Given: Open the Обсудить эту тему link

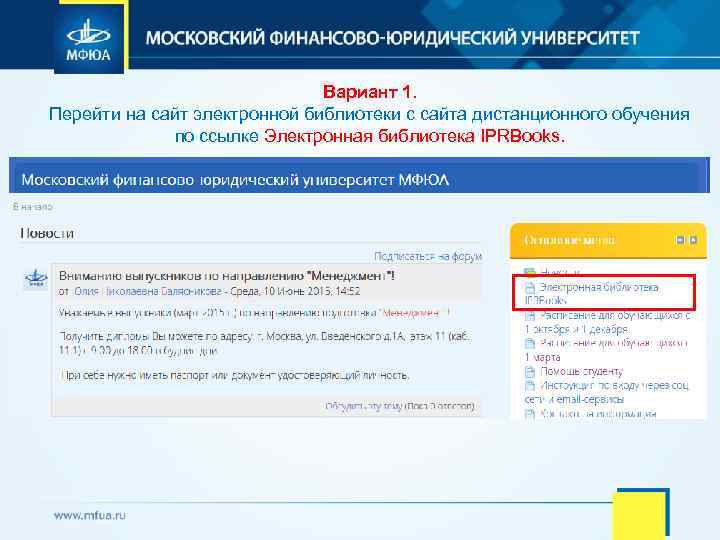Looking at the screenshot, I should point(364,406).
